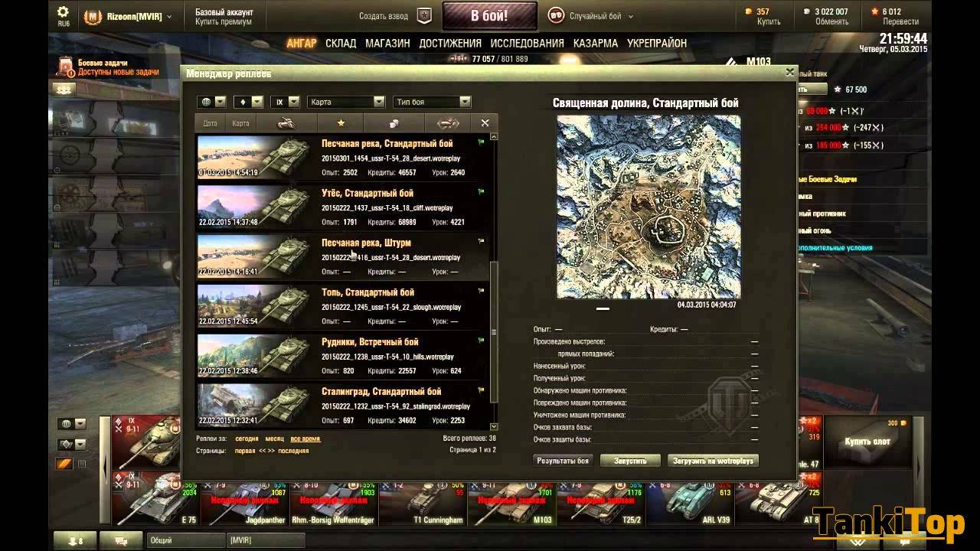
Task: Go to последняя replay page link
Action: [293, 451]
